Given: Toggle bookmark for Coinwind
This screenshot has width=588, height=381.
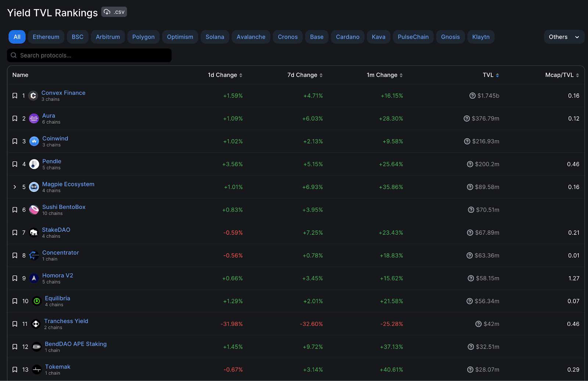Looking at the screenshot, I should pos(15,141).
